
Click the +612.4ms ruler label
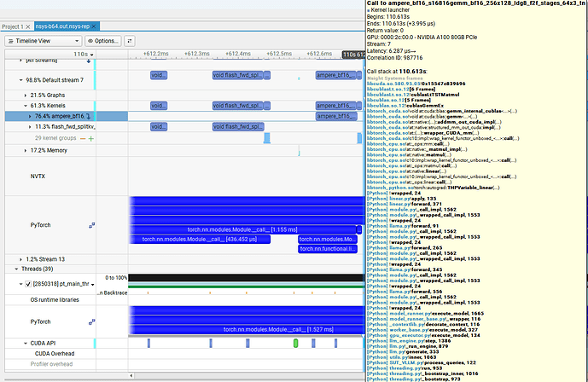coord(238,54)
